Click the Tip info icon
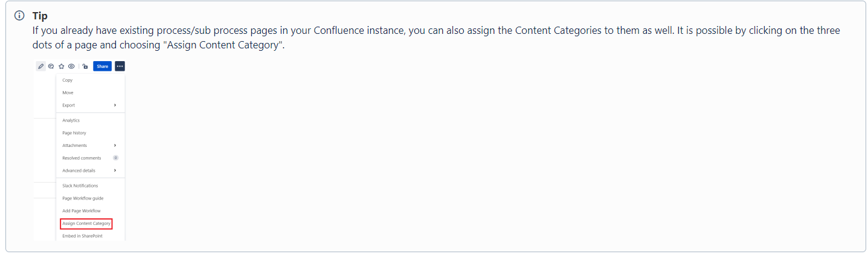868x254 pixels. tap(19, 16)
